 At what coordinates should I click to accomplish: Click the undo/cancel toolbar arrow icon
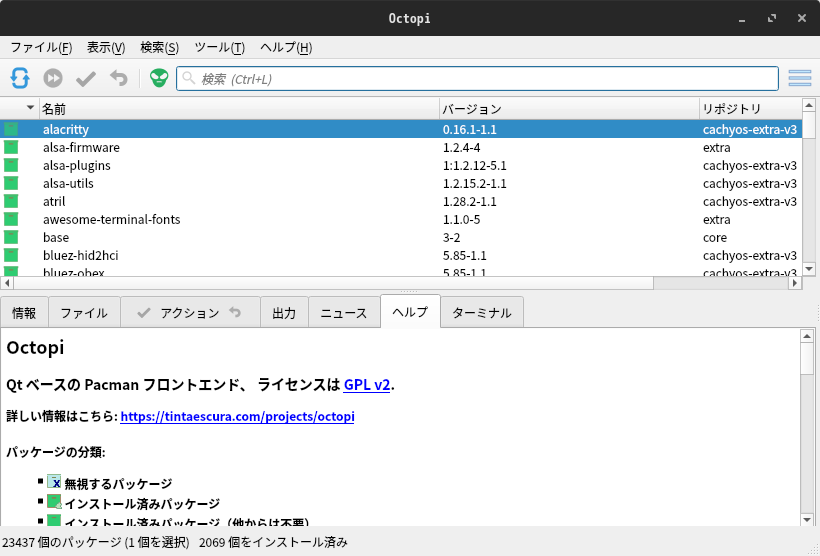119,78
